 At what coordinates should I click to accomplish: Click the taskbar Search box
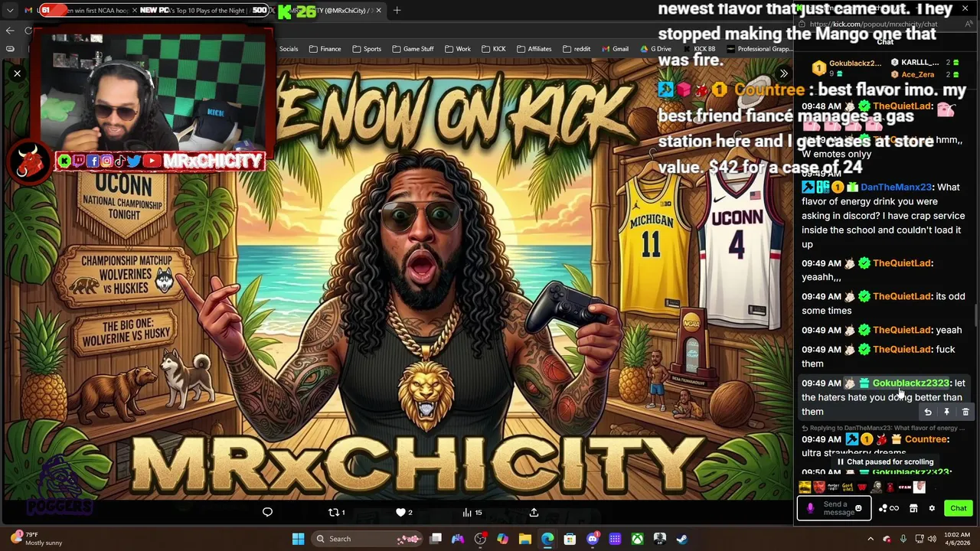point(368,539)
